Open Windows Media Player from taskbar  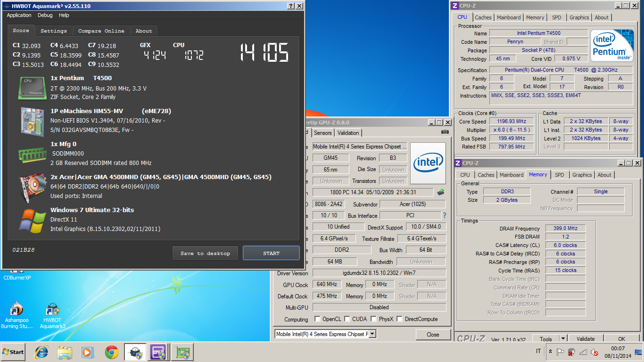pos(88,352)
